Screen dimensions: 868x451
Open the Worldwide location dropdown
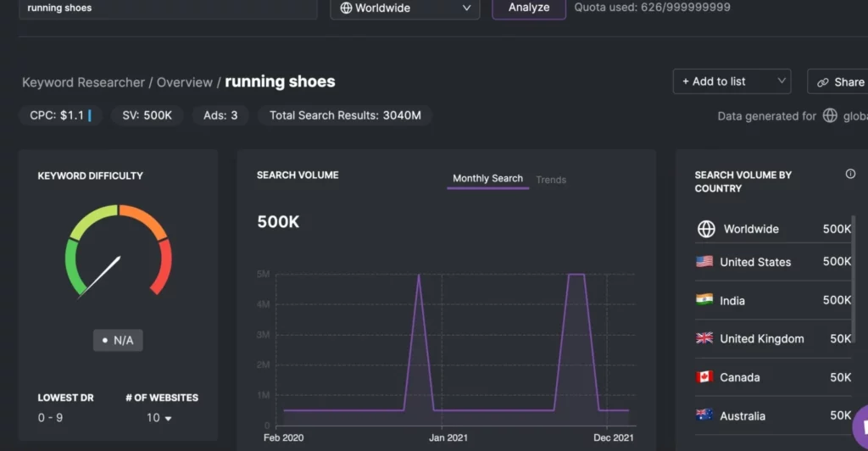point(404,8)
